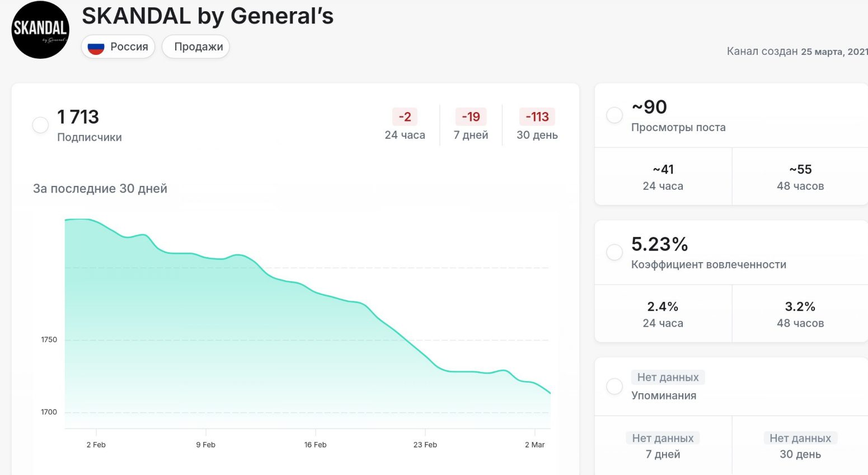Click the SKANDAL channel logo avatar
868x475 pixels.
tap(40, 30)
